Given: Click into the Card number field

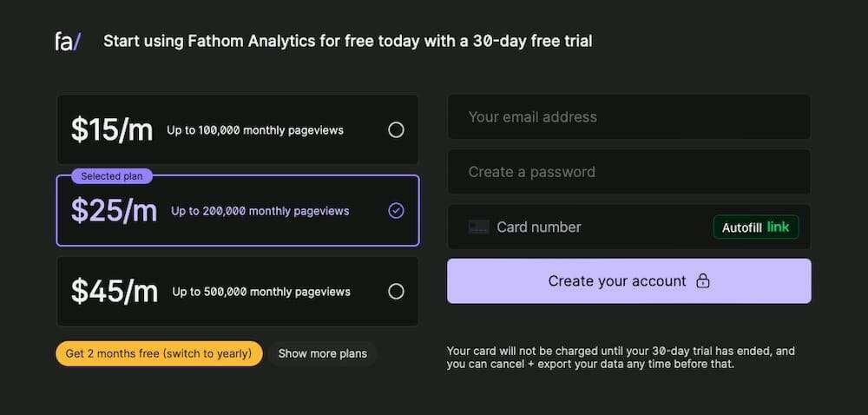Looking at the screenshot, I should pyautogui.click(x=590, y=227).
